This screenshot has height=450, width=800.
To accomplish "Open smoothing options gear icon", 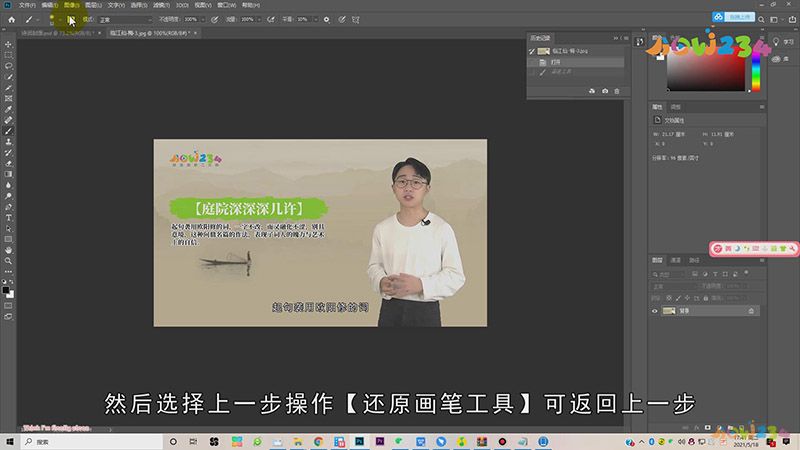I will point(327,19).
